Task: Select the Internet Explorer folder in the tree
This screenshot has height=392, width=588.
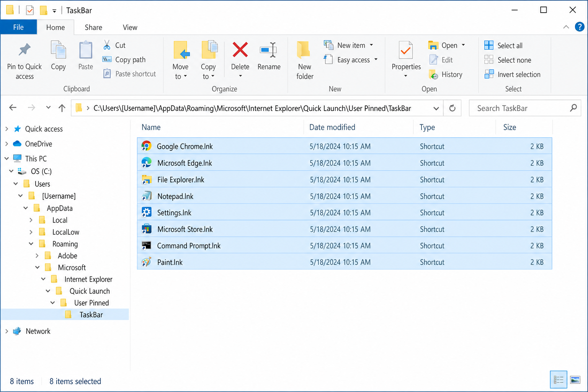Action: click(88, 279)
